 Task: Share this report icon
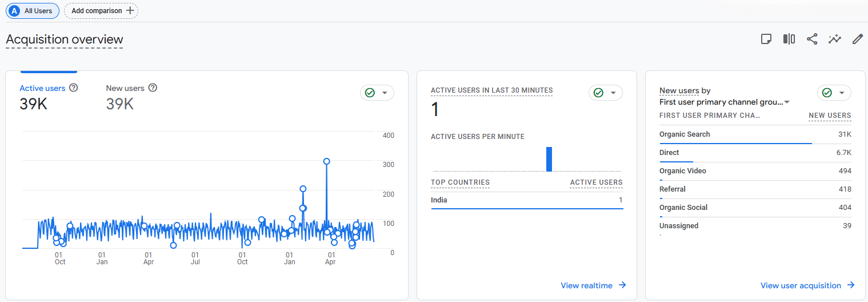812,39
